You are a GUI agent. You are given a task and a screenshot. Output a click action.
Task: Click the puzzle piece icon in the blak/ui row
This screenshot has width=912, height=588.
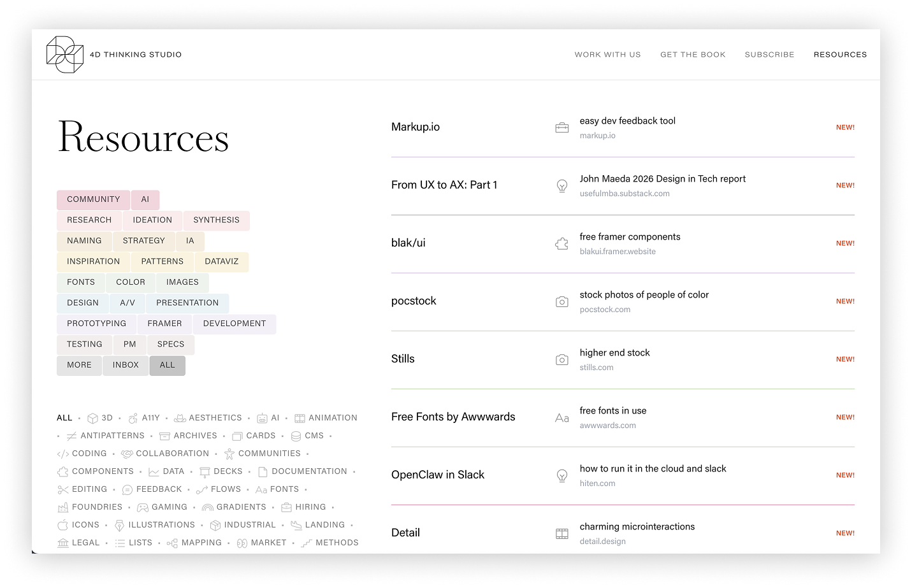point(561,244)
